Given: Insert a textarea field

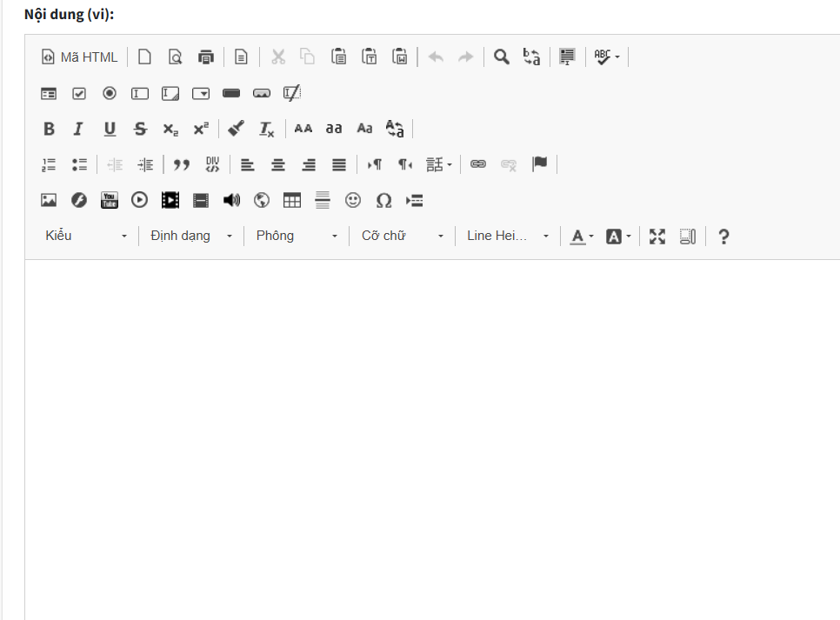Looking at the screenshot, I should (170, 93).
